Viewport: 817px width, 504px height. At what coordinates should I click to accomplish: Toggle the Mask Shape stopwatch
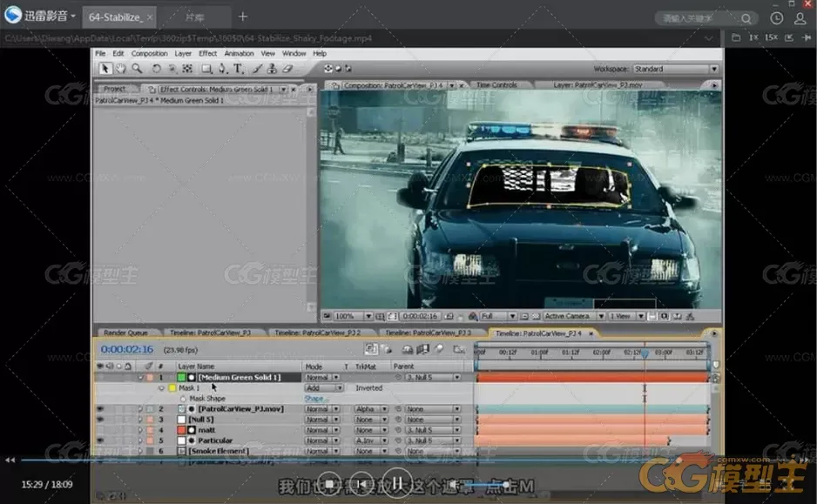pos(183,399)
